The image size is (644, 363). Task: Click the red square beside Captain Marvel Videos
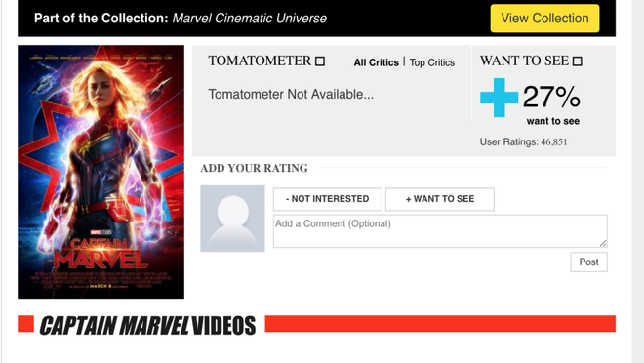click(26, 324)
